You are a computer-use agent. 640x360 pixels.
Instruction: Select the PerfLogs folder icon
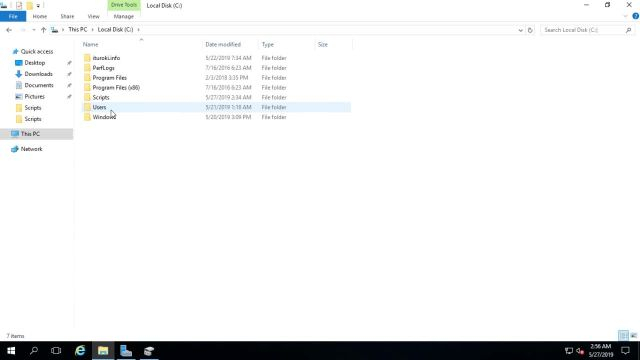pyautogui.click(x=87, y=68)
